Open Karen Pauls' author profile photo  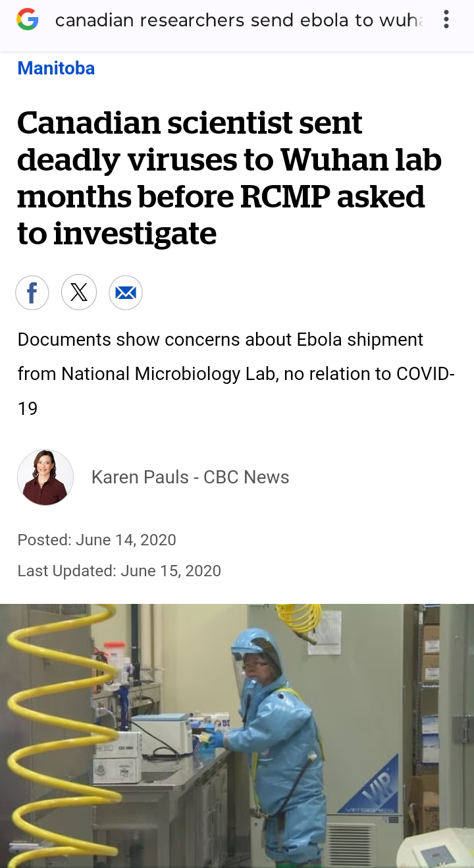[x=45, y=477]
